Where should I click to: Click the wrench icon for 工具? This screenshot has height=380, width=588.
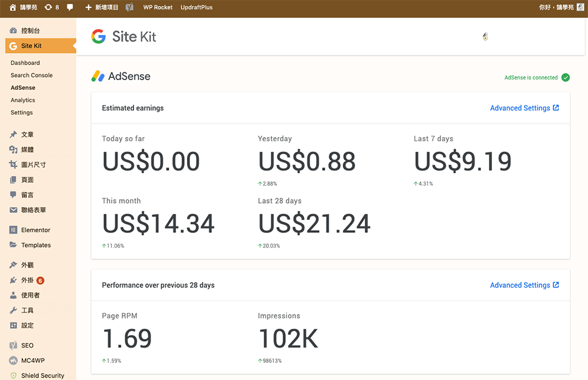click(x=14, y=310)
